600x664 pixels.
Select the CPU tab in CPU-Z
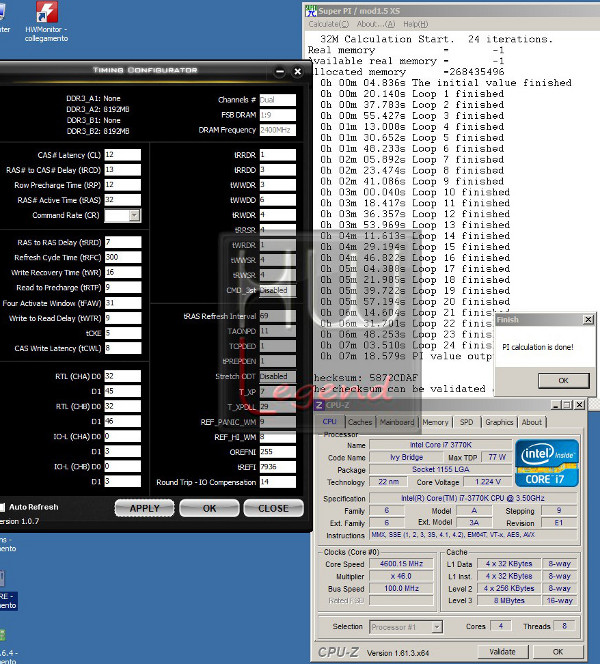click(x=329, y=422)
